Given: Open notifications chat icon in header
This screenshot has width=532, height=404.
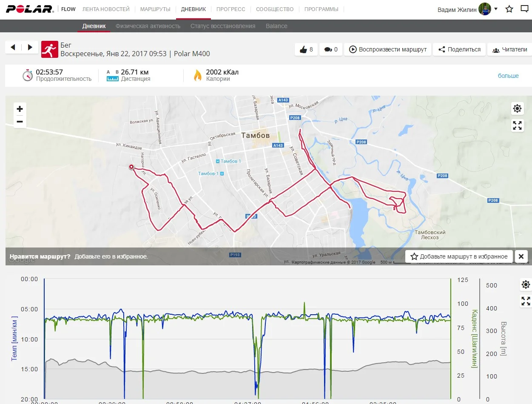Looking at the screenshot, I should click(524, 9).
